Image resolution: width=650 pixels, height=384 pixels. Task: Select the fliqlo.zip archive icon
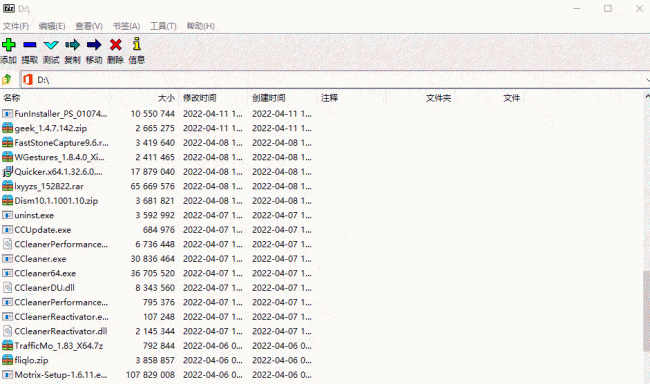coord(7,360)
